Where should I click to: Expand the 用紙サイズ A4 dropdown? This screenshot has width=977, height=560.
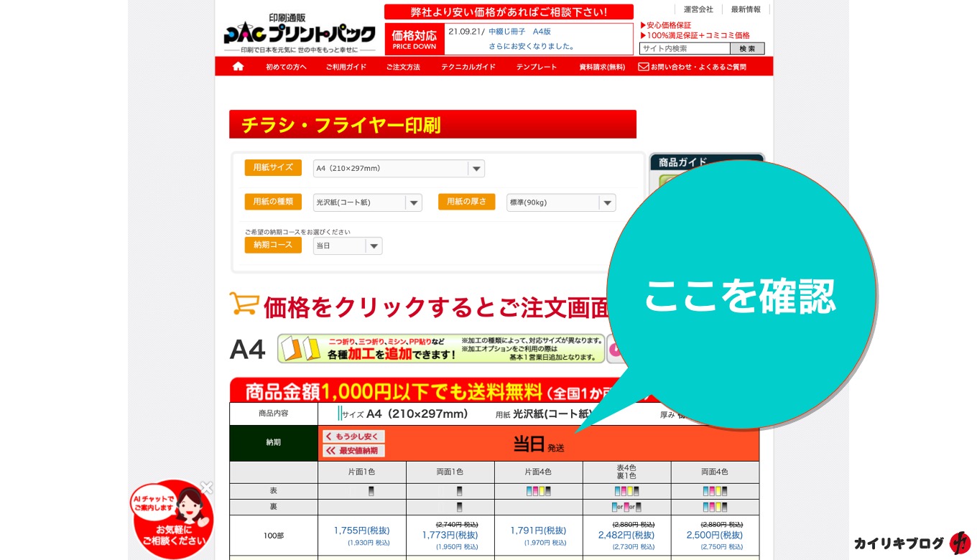tap(399, 169)
